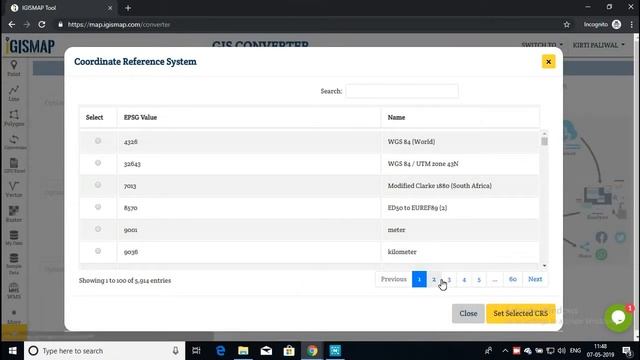Viewport: 640px width, 360px height.
Task: Open Microsoft Edge from the taskbar
Action: 220,351
